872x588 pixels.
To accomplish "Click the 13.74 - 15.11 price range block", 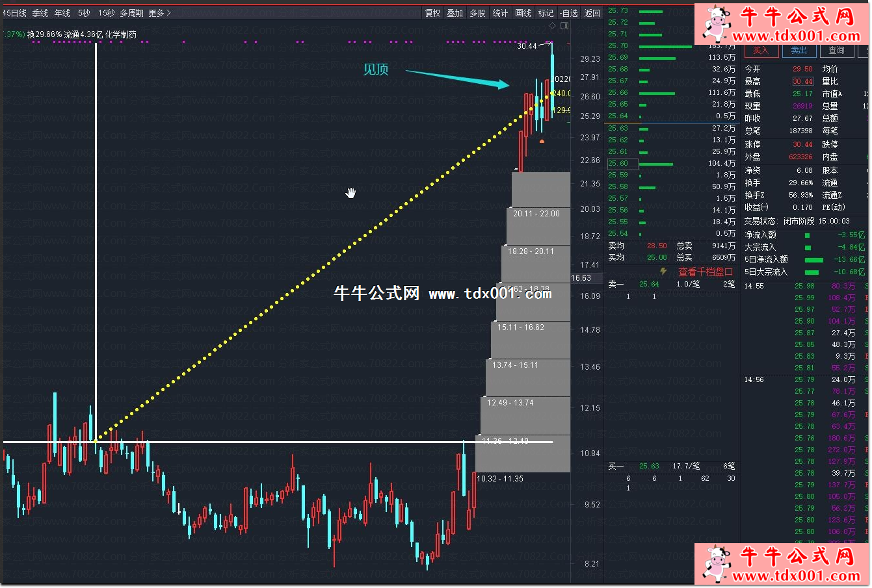I will [x=528, y=377].
